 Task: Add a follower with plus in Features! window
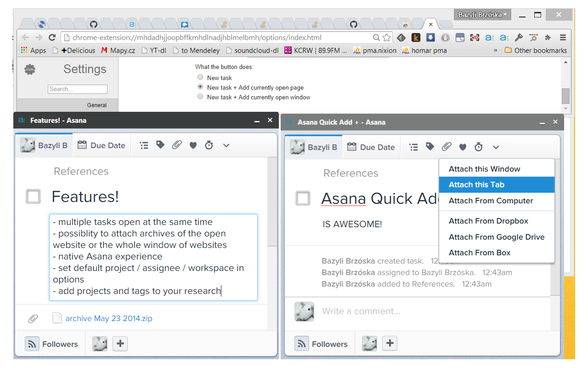click(120, 344)
